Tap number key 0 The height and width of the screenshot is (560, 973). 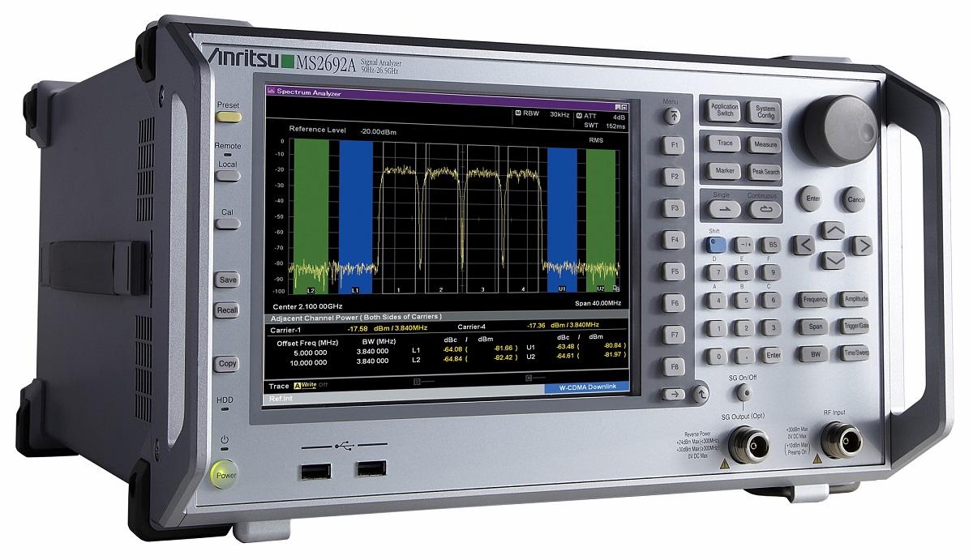pyautogui.click(x=717, y=355)
